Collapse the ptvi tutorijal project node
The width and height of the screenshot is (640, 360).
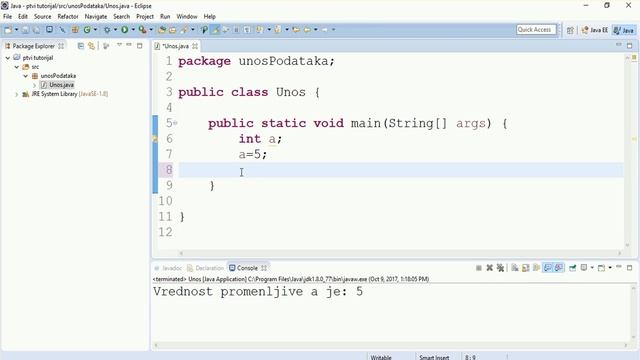(8, 58)
